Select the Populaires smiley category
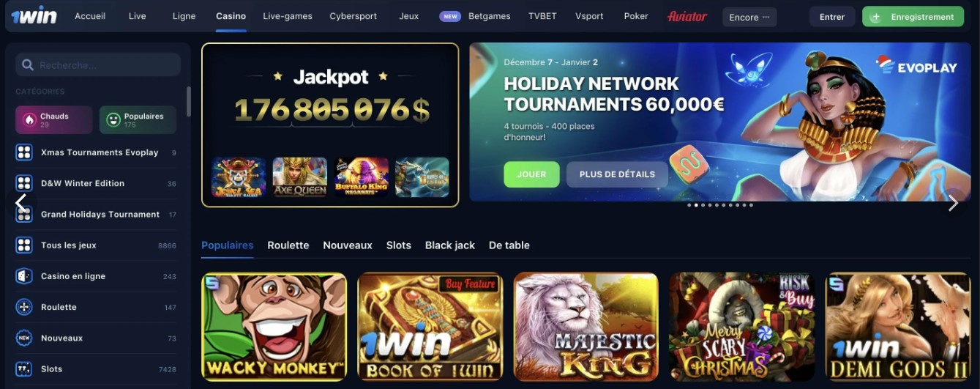The image size is (980, 389). click(x=138, y=120)
